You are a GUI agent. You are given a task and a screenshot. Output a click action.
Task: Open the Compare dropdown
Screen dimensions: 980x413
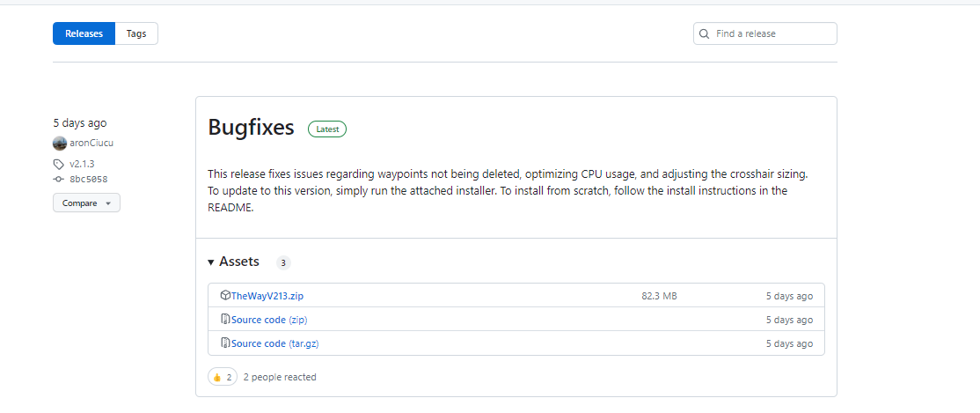(86, 203)
